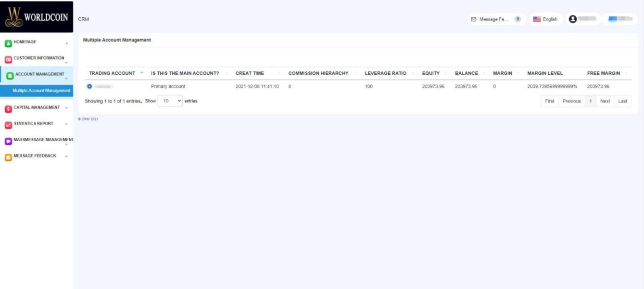This screenshot has width=644, height=289.
Task: Expand Homepage arrow indicator
Action: tap(67, 43)
